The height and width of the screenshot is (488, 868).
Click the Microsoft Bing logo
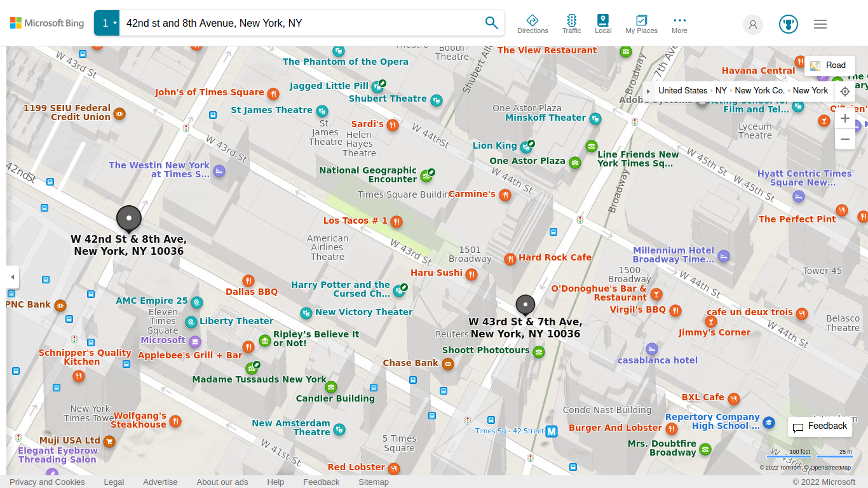tap(47, 24)
